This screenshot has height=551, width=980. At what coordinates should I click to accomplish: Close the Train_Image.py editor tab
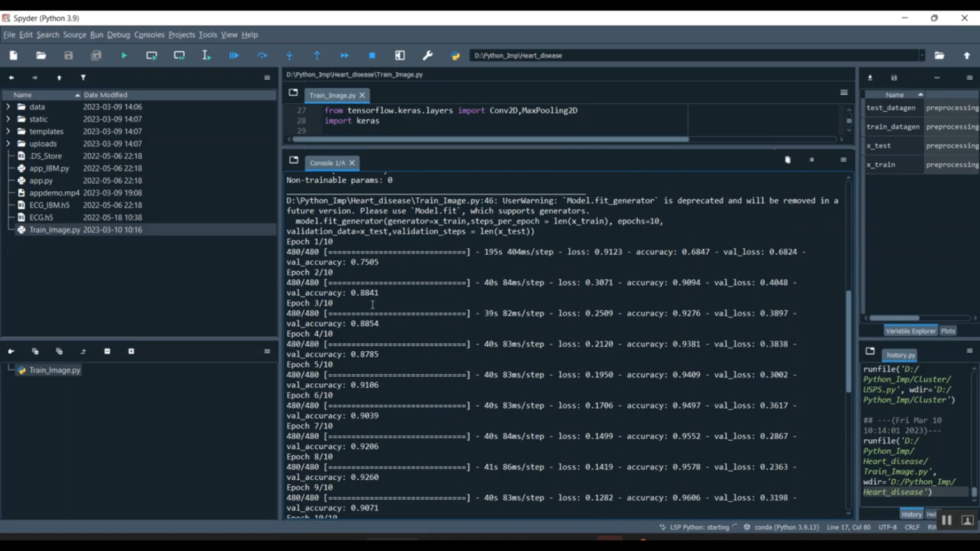coord(362,95)
